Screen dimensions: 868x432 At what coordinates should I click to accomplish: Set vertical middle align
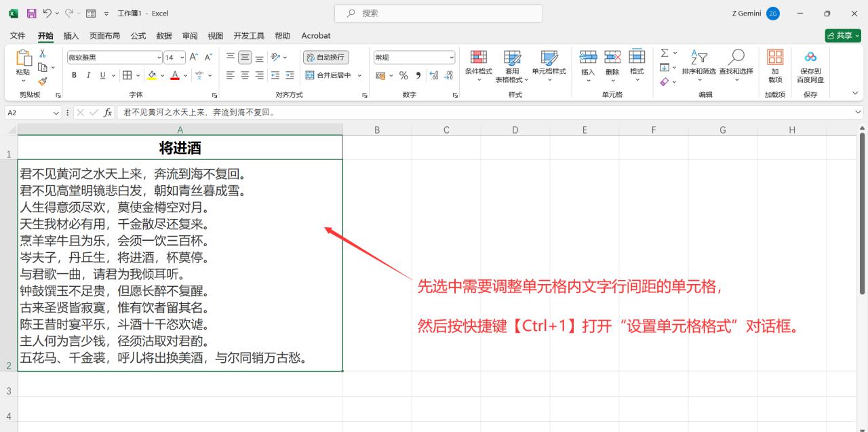245,58
